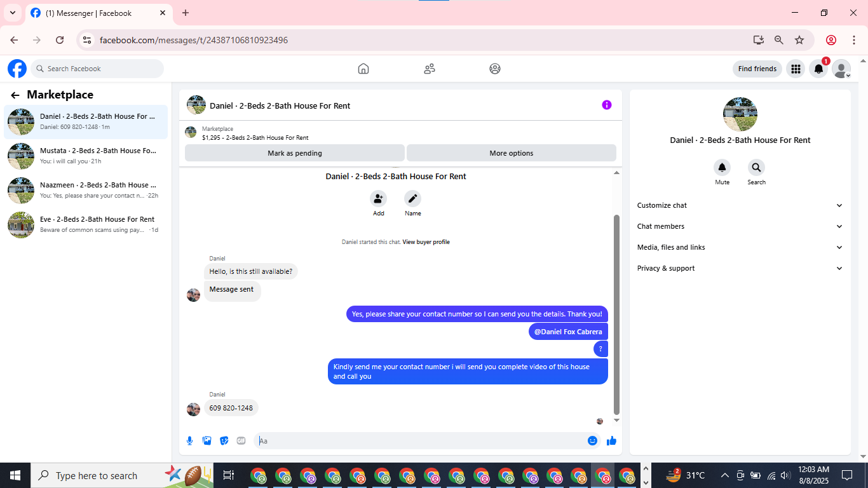This screenshot has width=868, height=488.
Task: Open Mustata conversation in chat list
Action: [x=86, y=156]
